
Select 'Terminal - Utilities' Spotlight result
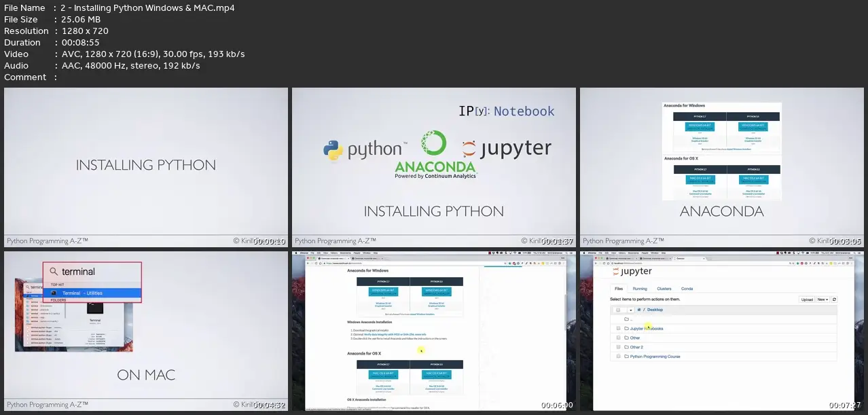click(x=92, y=293)
